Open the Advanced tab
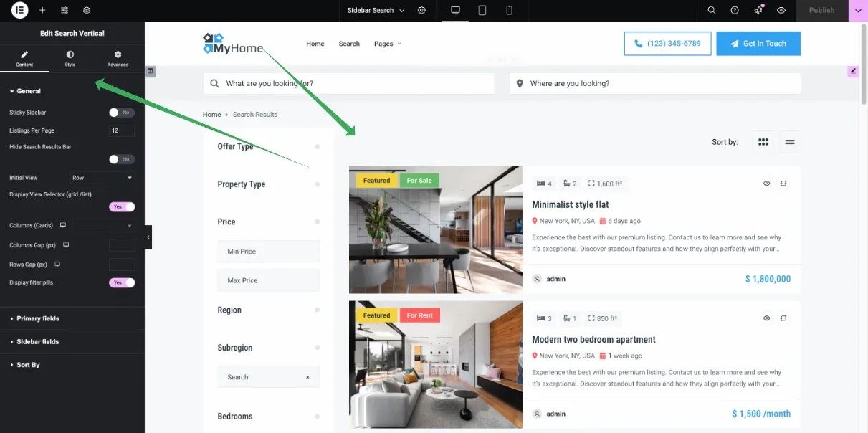 tap(118, 59)
